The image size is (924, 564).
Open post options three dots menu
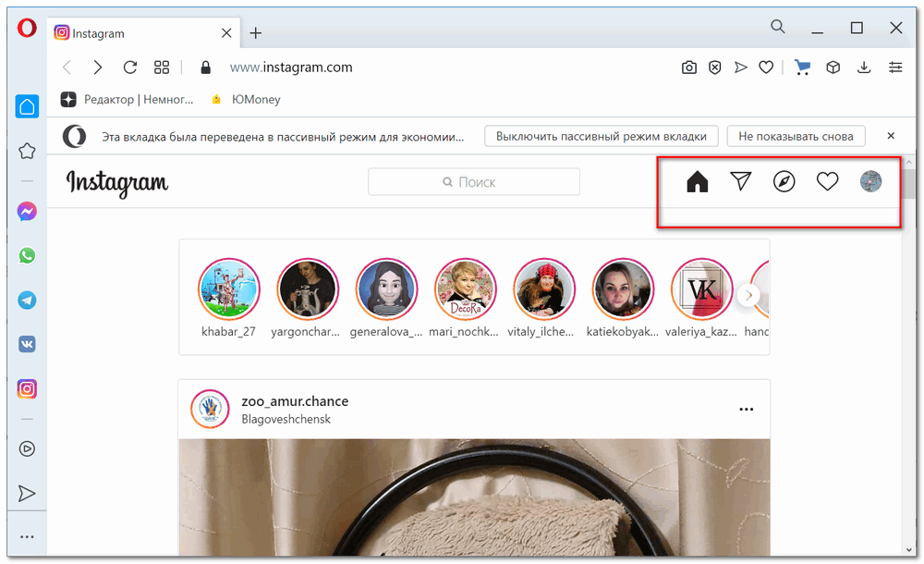click(x=746, y=409)
